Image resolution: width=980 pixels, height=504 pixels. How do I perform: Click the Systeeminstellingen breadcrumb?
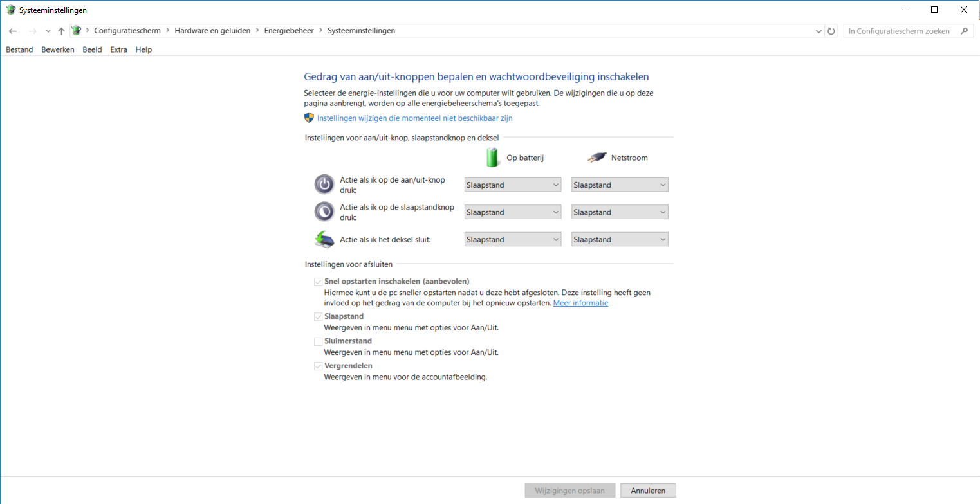coord(361,31)
